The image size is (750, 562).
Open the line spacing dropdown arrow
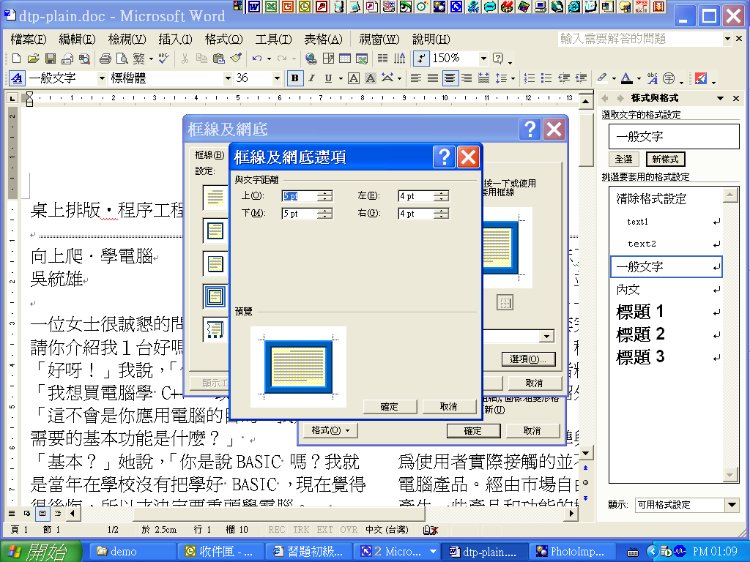coord(513,79)
